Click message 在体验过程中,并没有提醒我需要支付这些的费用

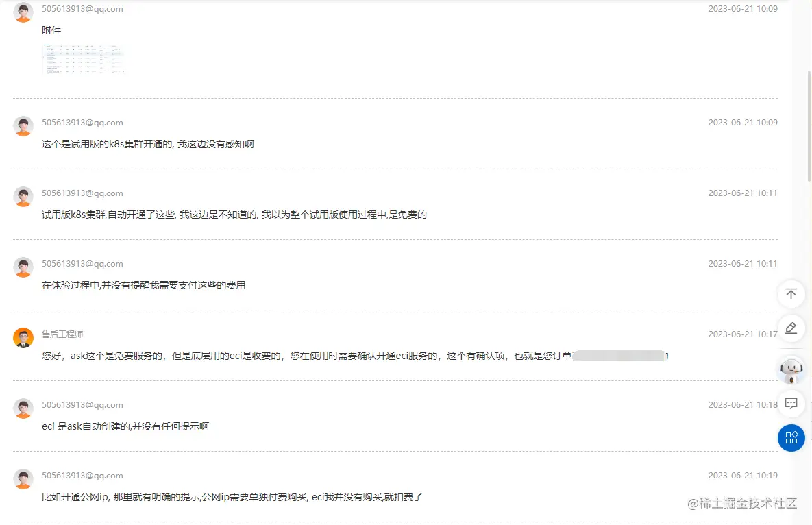[143, 285]
